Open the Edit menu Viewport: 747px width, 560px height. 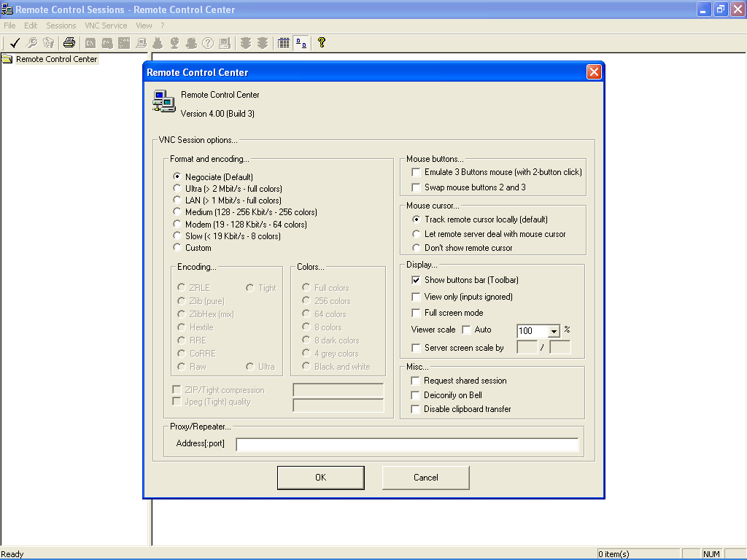31,26
